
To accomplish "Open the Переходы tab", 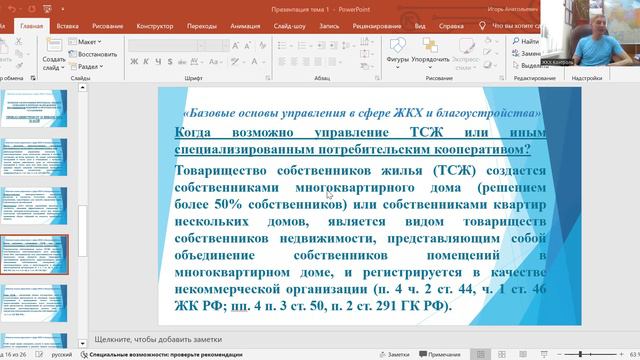I will (x=202, y=26).
